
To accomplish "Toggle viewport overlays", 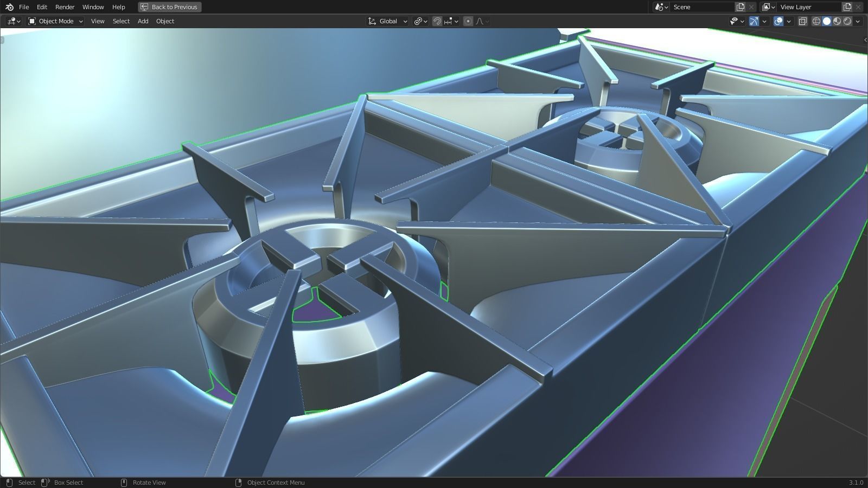I will coord(778,21).
